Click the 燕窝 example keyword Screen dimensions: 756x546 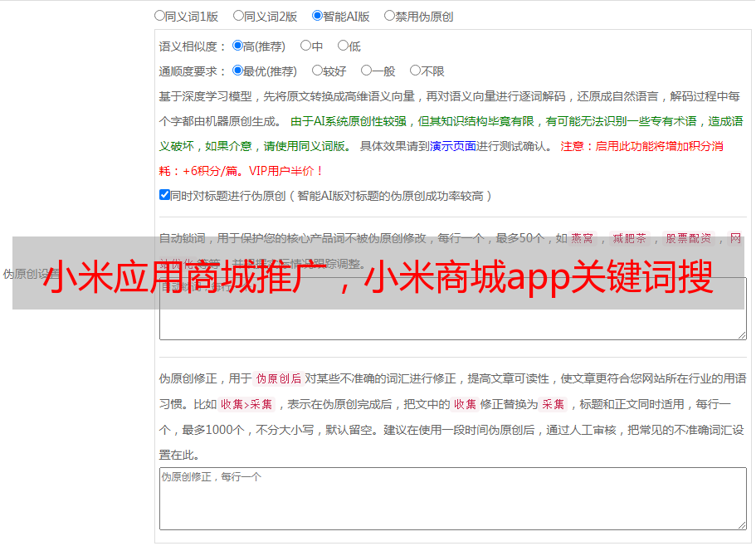[x=582, y=238]
